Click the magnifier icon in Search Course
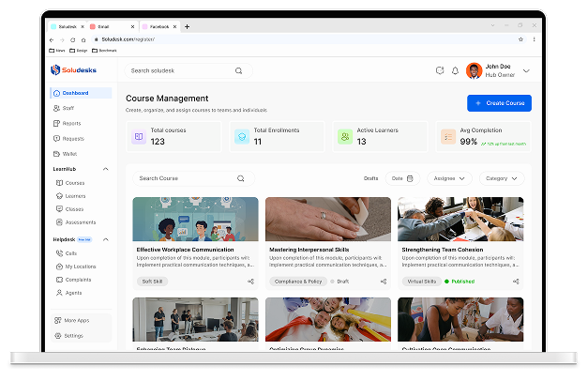This screenshot has height=381, width=588. [241, 178]
